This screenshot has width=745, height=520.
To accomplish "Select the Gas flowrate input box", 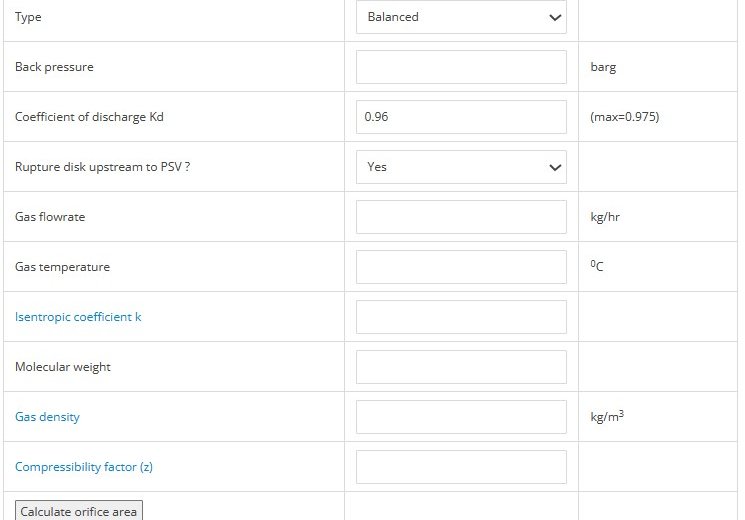I will (461, 217).
